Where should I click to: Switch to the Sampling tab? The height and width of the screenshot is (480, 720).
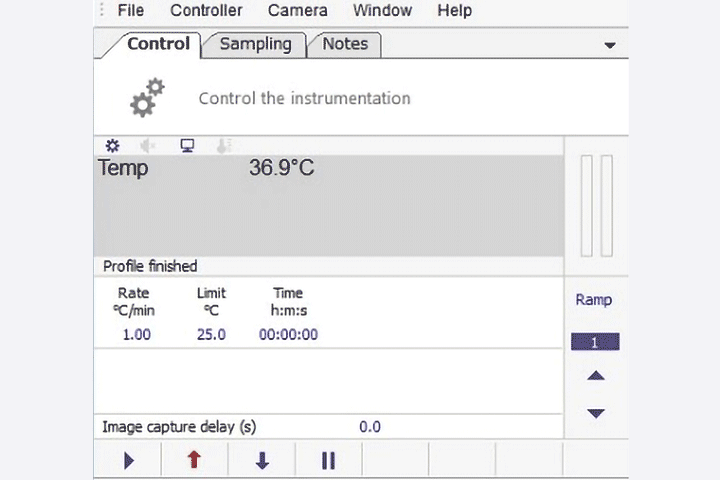pyautogui.click(x=255, y=45)
